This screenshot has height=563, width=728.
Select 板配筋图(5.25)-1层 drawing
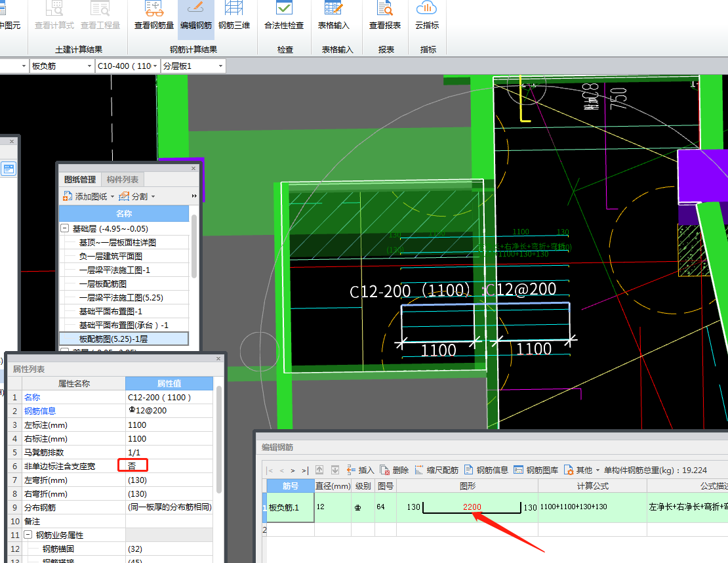(x=124, y=339)
